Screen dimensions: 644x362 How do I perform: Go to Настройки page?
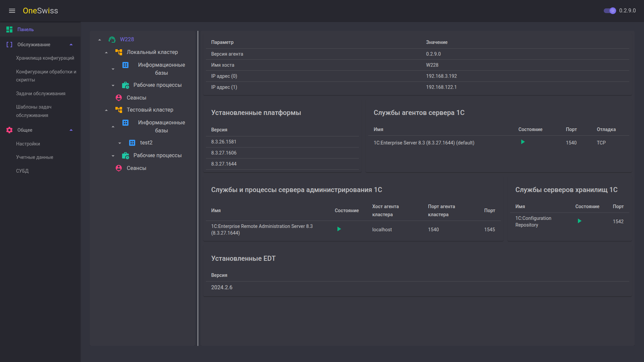28,144
